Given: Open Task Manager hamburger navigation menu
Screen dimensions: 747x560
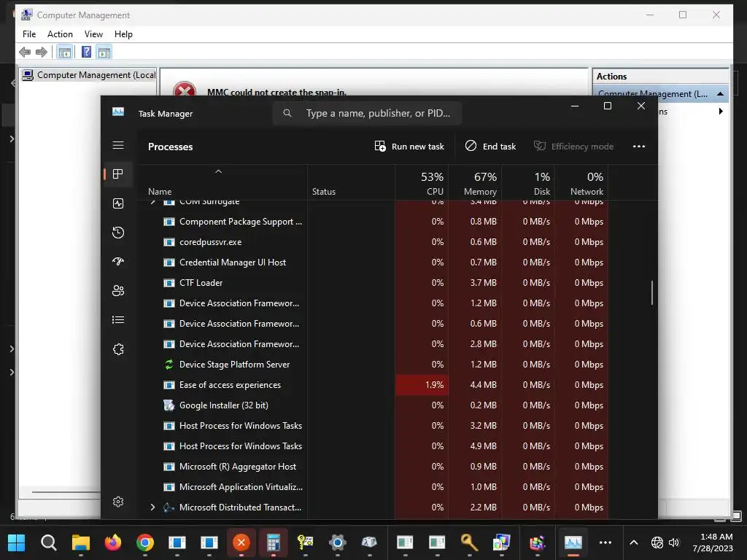Looking at the screenshot, I should [118, 146].
